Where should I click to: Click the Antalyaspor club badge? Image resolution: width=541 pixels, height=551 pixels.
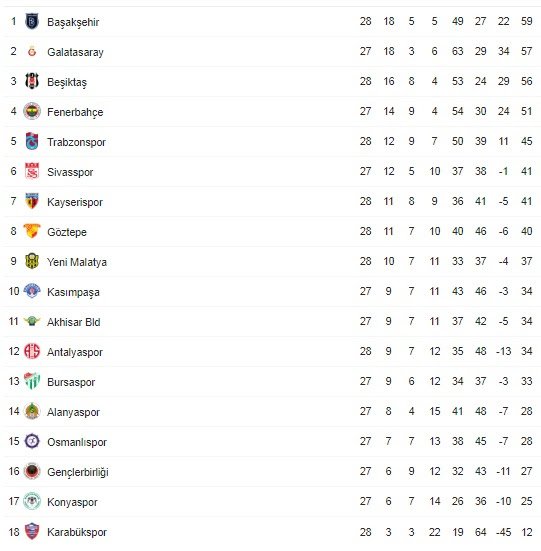(x=32, y=351)
